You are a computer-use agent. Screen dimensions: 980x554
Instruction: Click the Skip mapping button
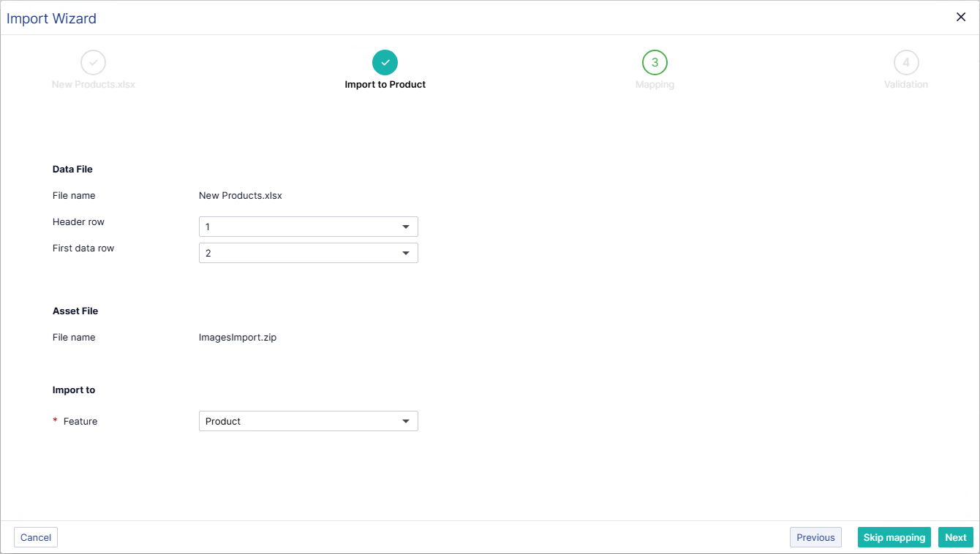click(894, 537)
